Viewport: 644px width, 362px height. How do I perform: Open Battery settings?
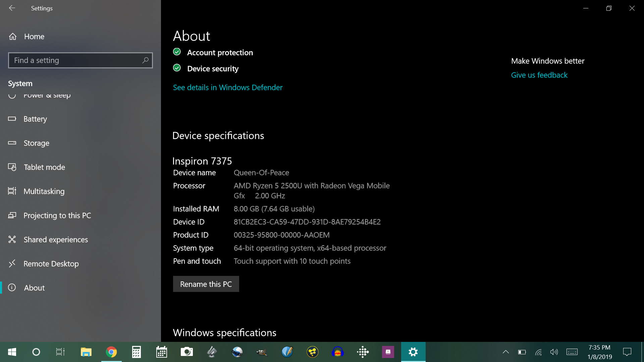tap(35, 119)
